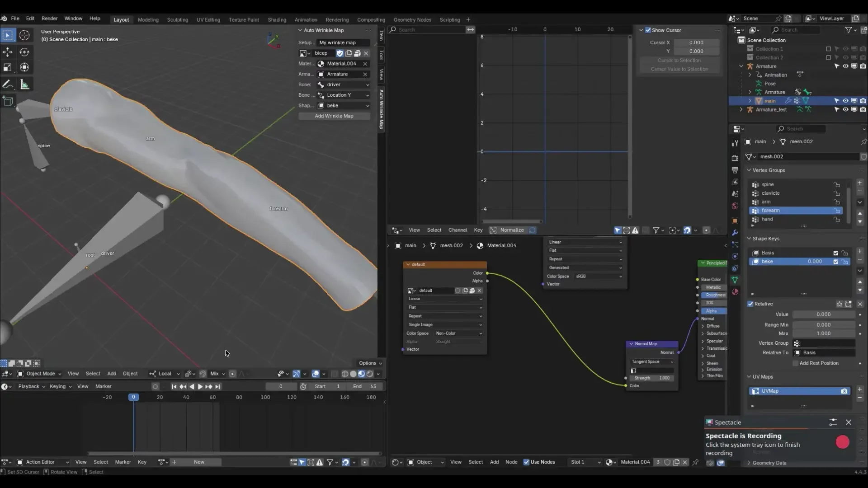Jump to timeline start frame

[x=174, y=386]
